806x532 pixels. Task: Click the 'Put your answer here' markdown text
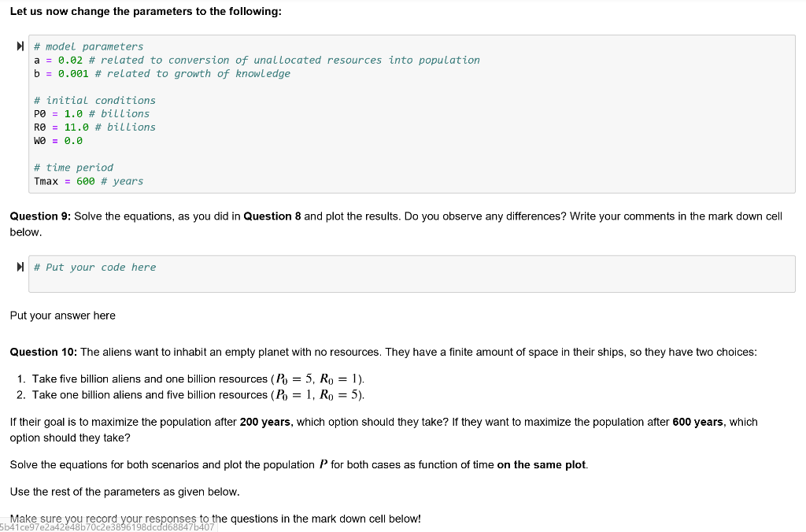tap(62, 315)
